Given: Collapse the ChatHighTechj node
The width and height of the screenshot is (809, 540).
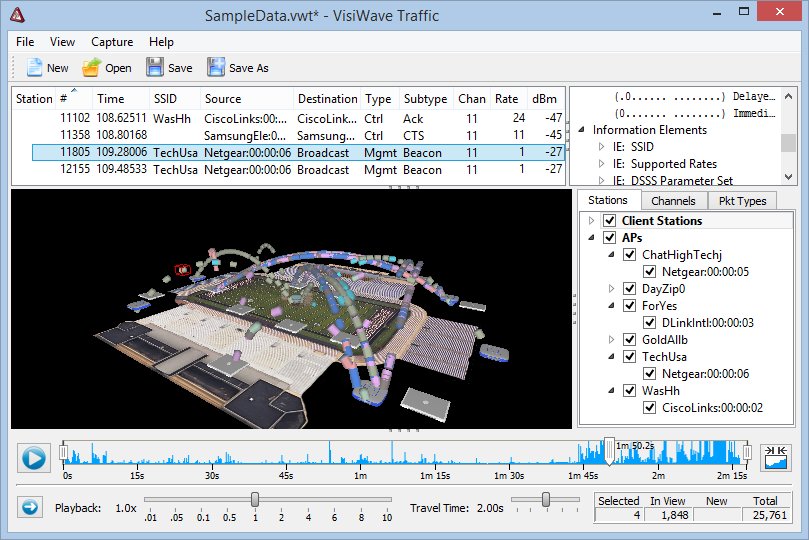Looking at the screenshot, I should (611, 255).
